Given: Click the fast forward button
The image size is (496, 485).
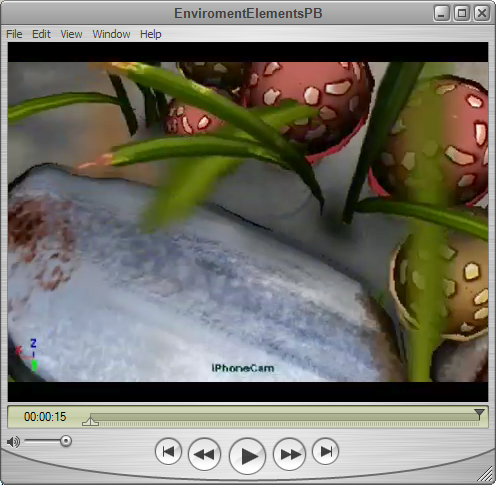Looking at the screenshot, I should pyautogui.click(x=289, y=454).
